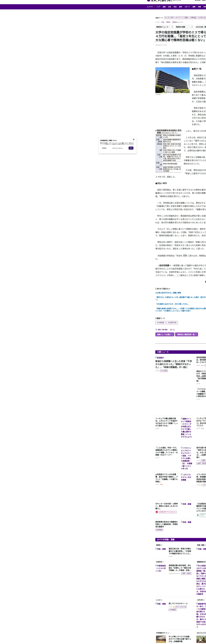Open the レシピ section label

[159, 600]
